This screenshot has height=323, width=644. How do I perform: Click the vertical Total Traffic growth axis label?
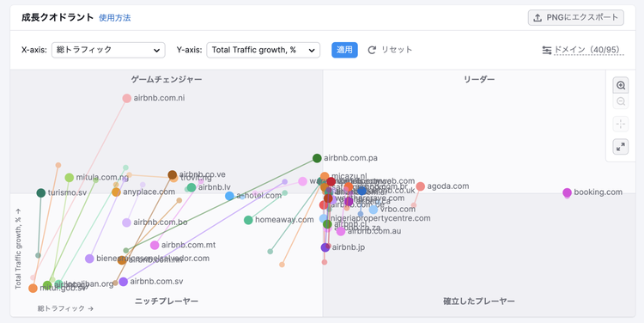point(18,249)
